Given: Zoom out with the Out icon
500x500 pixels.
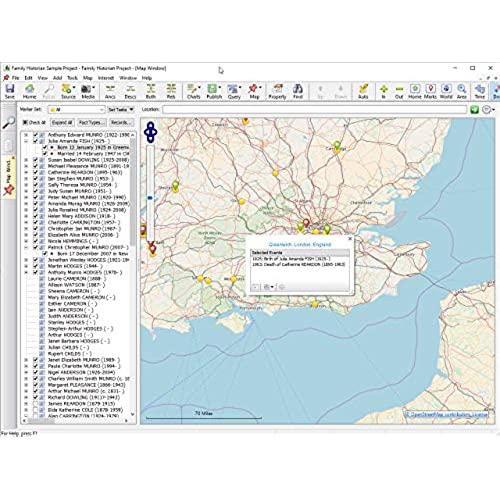Looking at the screenshot, I should (x=399, y=91).
